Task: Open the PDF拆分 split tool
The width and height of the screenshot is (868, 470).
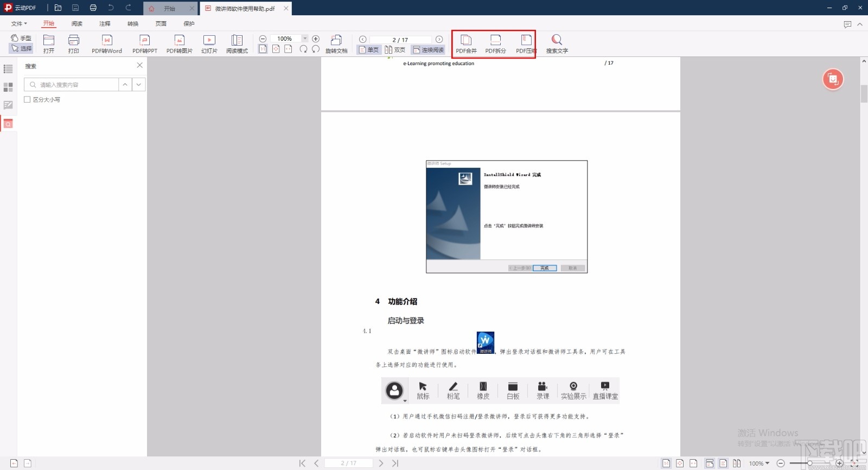Action: pos(495,44)
